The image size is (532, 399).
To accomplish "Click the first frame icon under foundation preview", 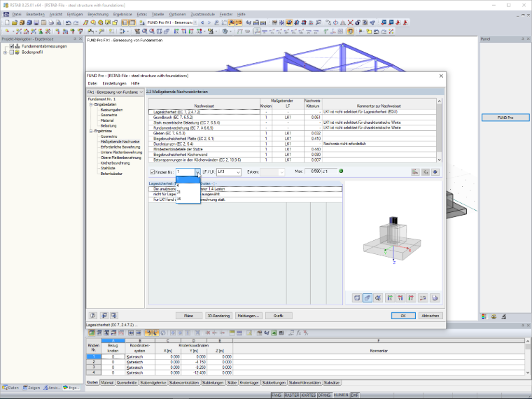I will point(357,298).
